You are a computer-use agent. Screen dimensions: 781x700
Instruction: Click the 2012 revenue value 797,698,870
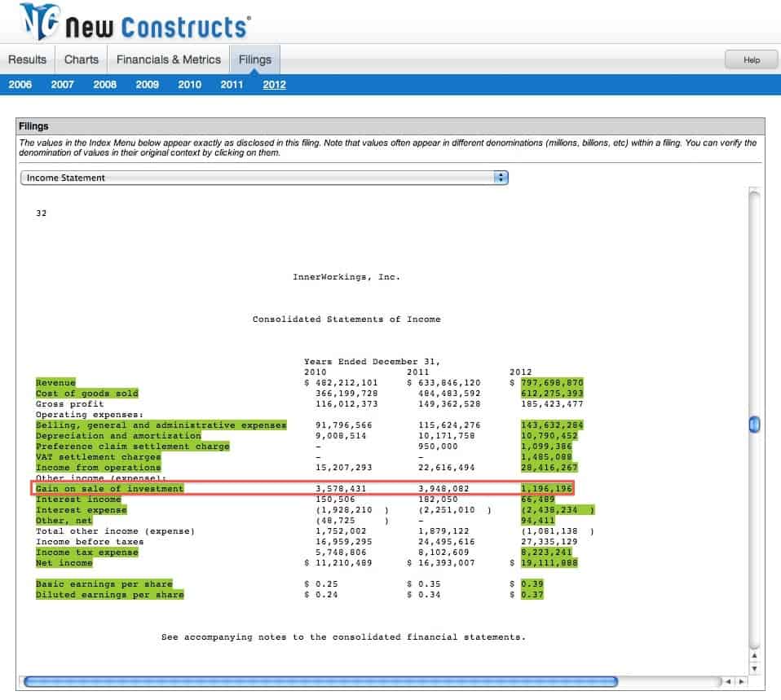(x=552, y=382)
